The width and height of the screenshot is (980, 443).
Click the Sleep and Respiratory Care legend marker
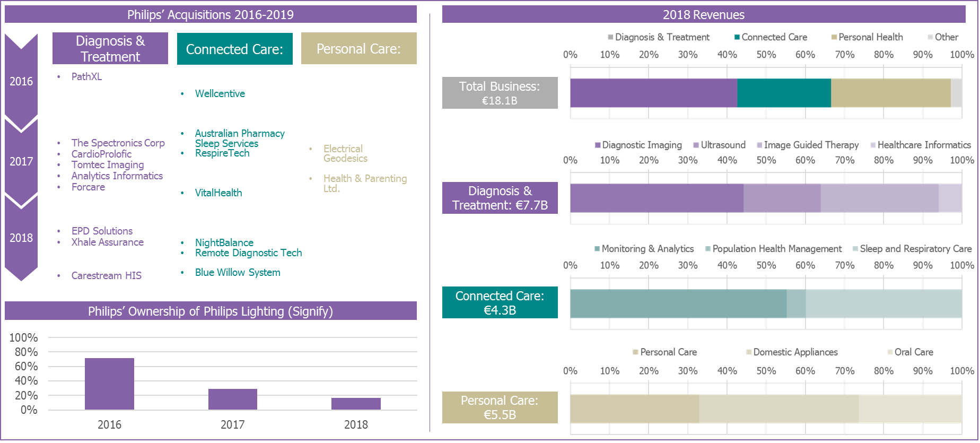855,249
